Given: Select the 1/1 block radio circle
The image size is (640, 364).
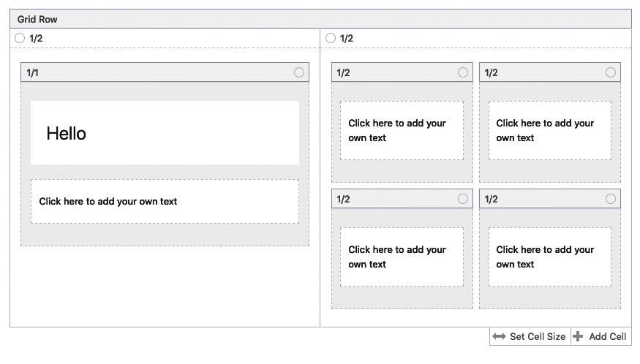Looking at the screenshot, I should click(298, 72).
